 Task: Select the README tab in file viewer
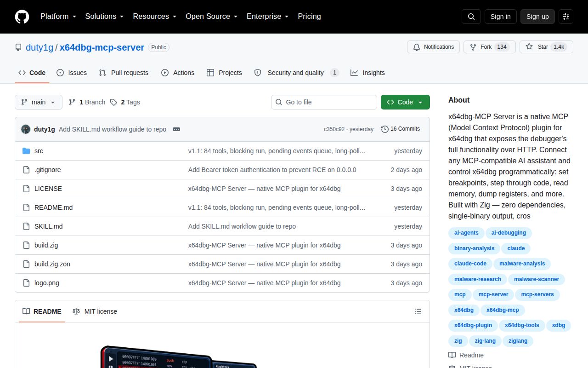point(42,311)
